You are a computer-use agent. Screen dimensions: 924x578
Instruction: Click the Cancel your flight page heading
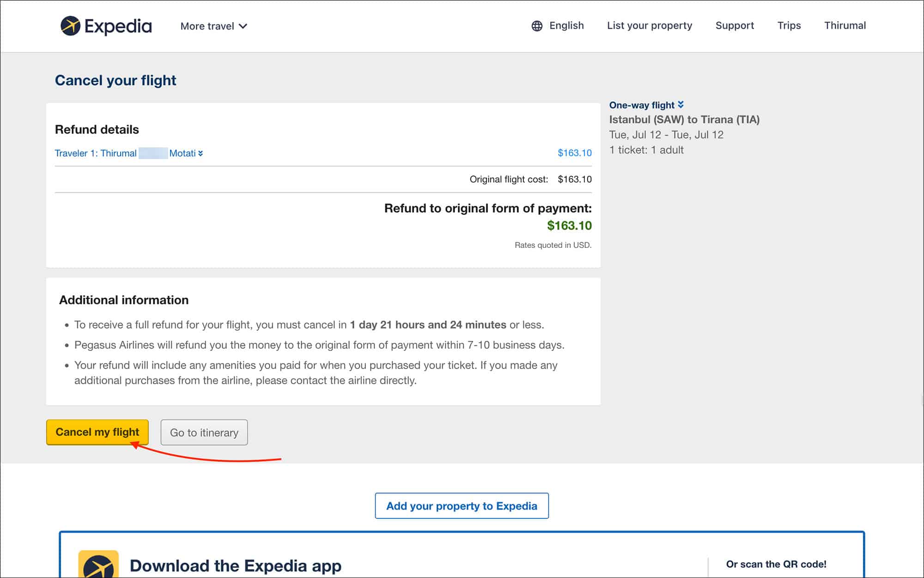click(115, 80)
